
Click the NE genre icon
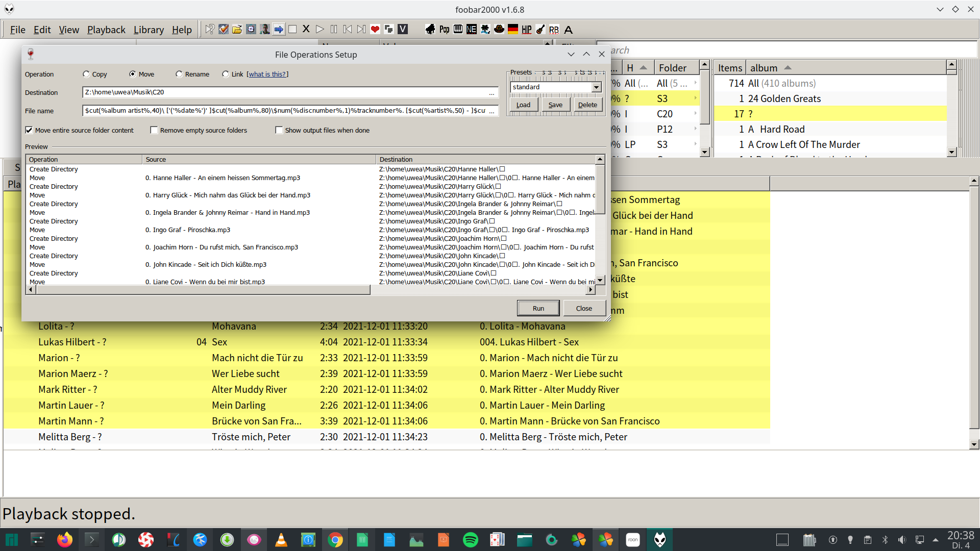[472, 29]
